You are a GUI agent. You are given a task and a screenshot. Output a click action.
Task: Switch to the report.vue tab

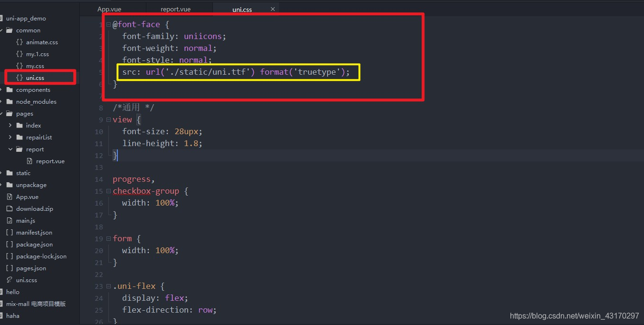175,9
